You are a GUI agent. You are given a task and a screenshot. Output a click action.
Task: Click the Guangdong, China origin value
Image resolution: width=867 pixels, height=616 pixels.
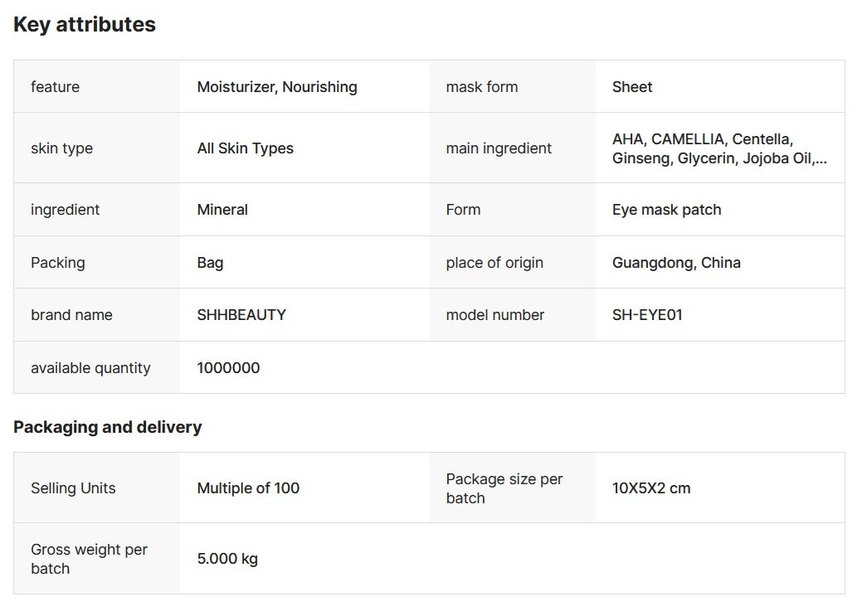(x=676, y=263)
